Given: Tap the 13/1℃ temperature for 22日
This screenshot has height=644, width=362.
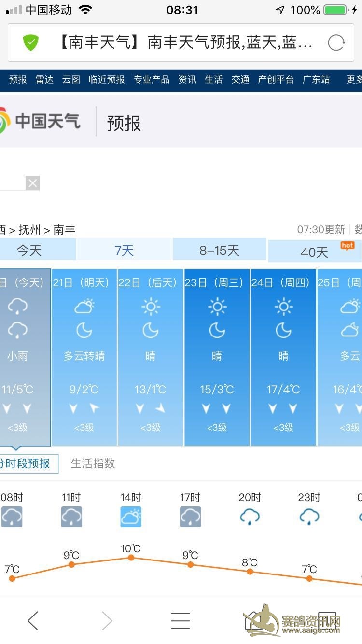Looking at the screenshot, I should (x=151, y=389).
